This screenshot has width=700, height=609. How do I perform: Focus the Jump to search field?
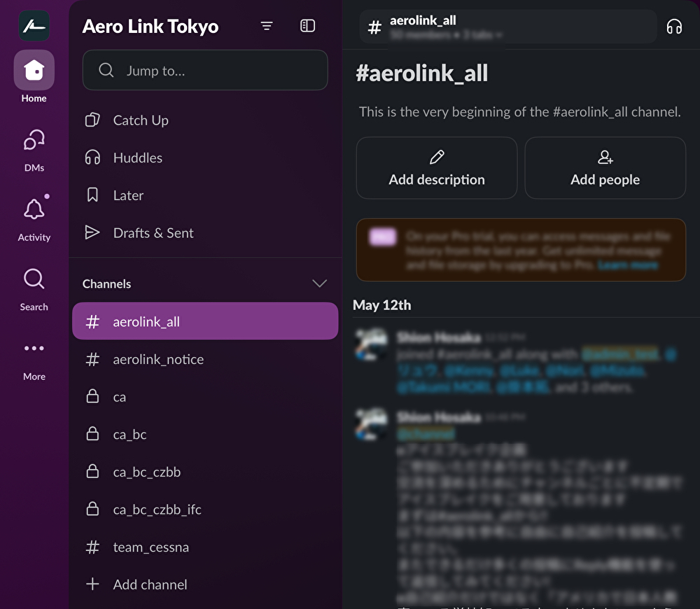[205, 71]
